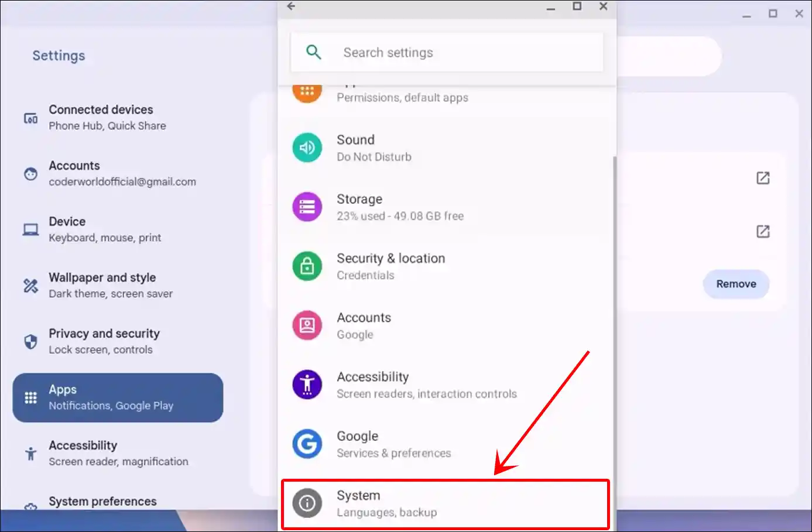The height and width of the screenshot is (532, 812).
Task: Click the Accounts face icon in sidebar
Action: pyautogui.click(x=30, y=174)
